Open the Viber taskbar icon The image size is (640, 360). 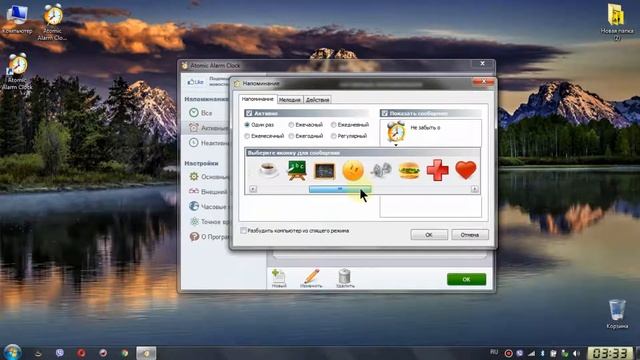coord(60,353)
